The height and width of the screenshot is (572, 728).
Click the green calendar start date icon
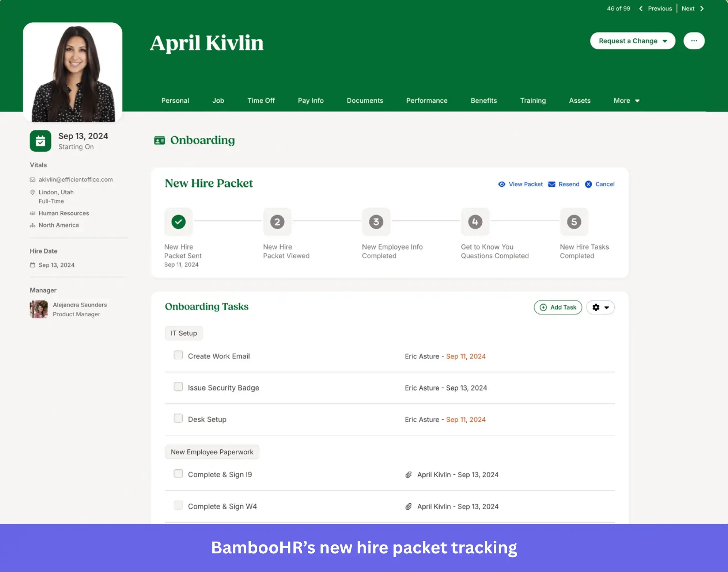click(40, 141)
